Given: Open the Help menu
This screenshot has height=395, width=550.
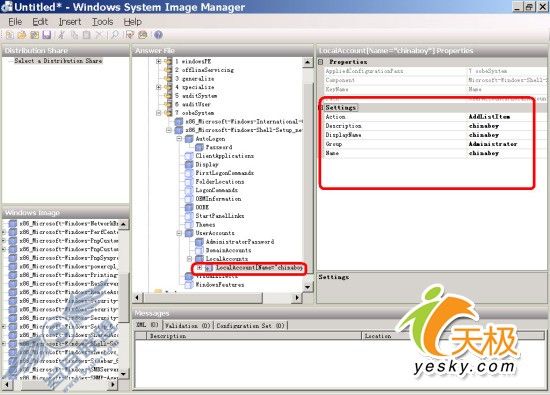Looking at the screenshot, I should 133,22.
